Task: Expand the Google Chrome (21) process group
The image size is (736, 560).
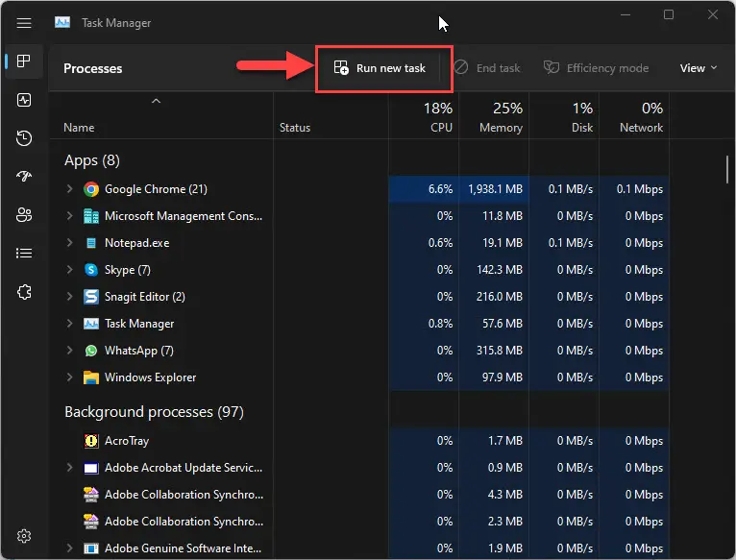Action: [69, 188]
